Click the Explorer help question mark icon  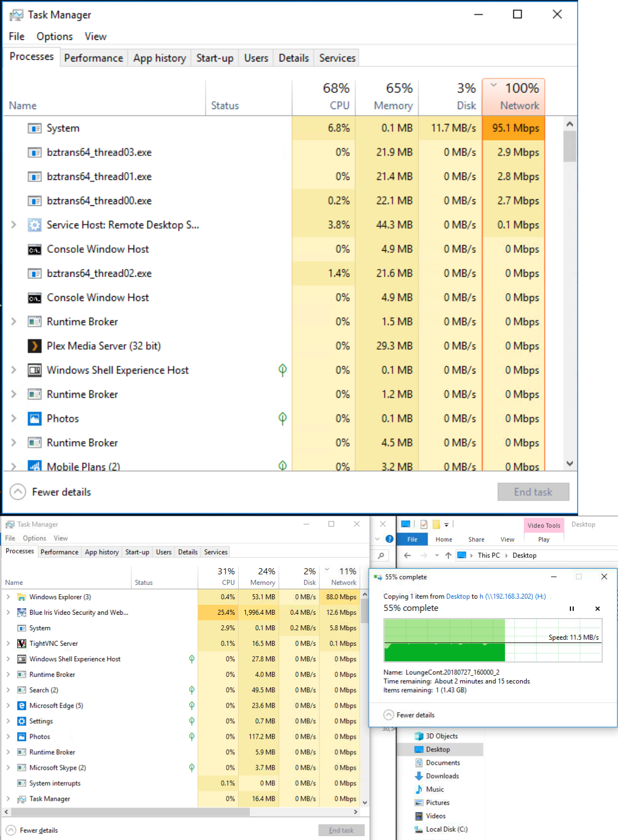point(389,539)
